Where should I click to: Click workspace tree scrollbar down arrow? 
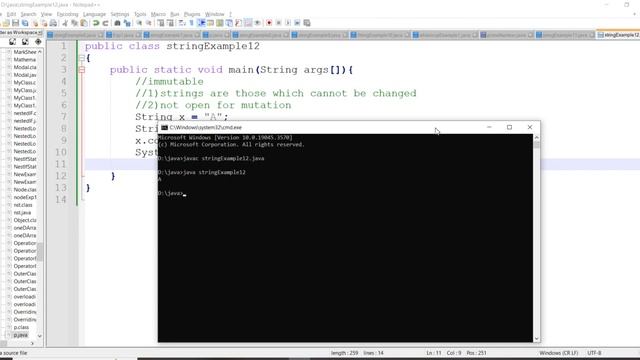(40, 336)
